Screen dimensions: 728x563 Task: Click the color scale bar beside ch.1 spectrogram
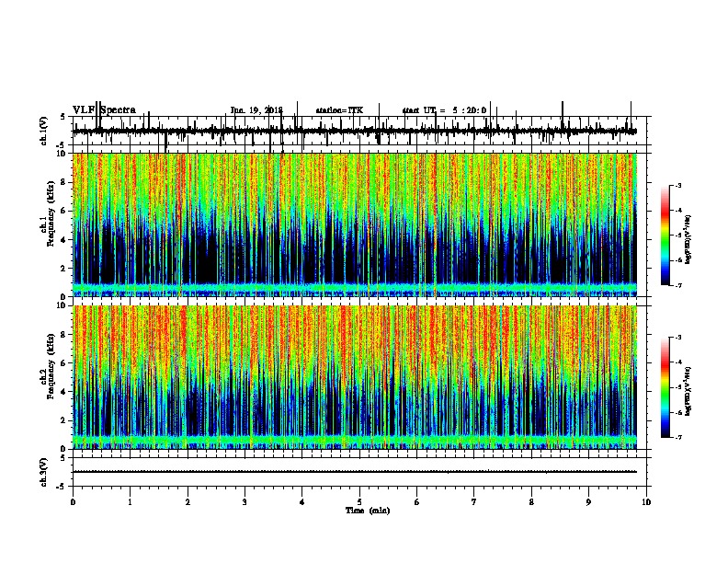[665, 236]
